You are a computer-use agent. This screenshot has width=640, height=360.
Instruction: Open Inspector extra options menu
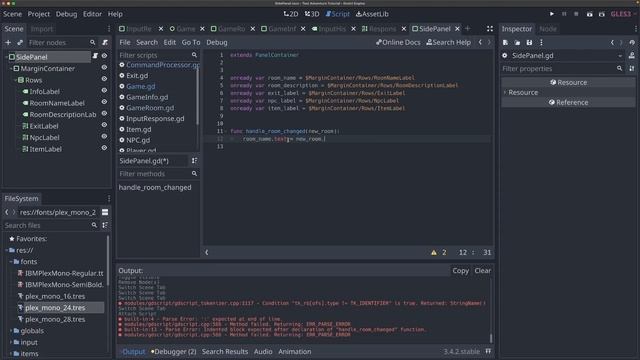pos(541,42)
